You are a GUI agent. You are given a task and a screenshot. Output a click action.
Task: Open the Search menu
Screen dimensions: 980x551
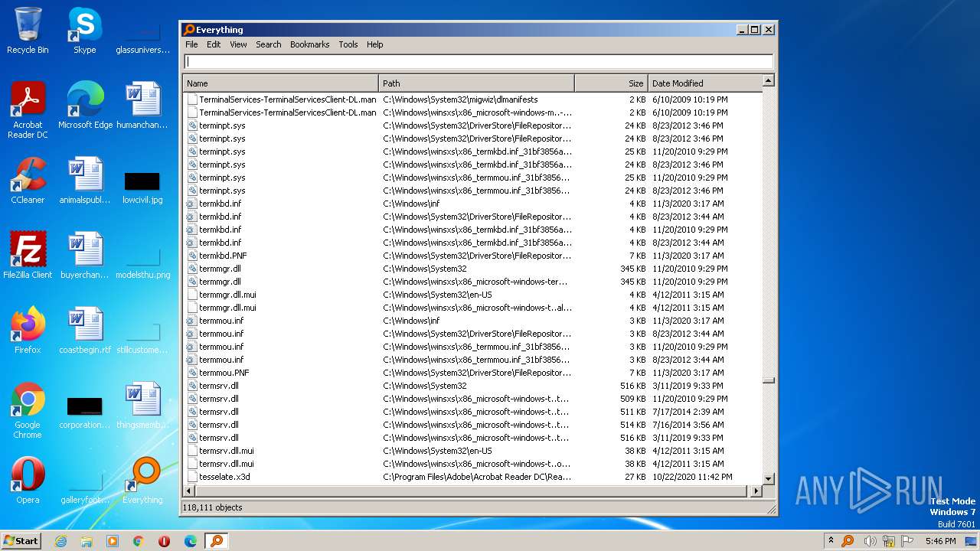click(x=269, y=44)
